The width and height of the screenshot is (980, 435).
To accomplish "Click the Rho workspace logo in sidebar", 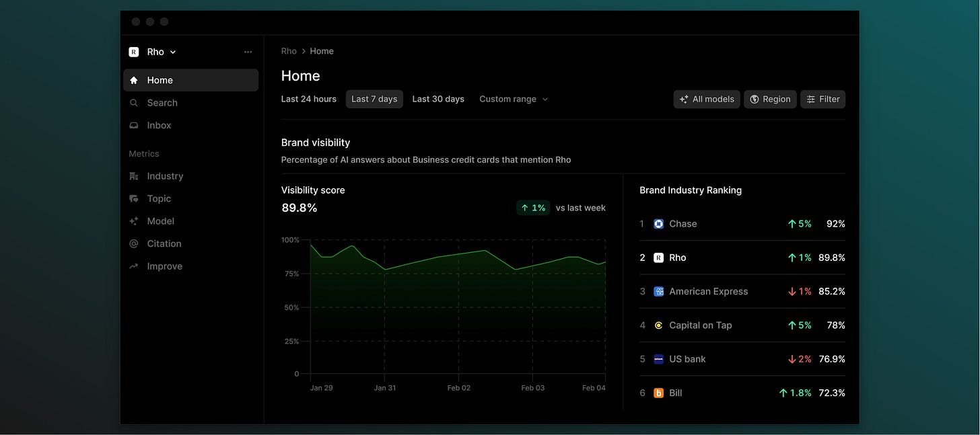I will (134, 52).
